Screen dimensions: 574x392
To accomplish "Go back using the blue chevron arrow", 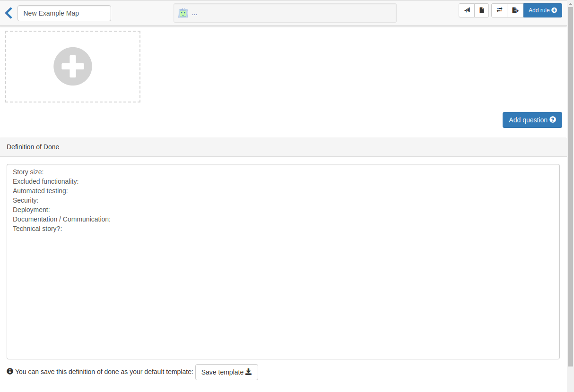I will tap(9, 13).
